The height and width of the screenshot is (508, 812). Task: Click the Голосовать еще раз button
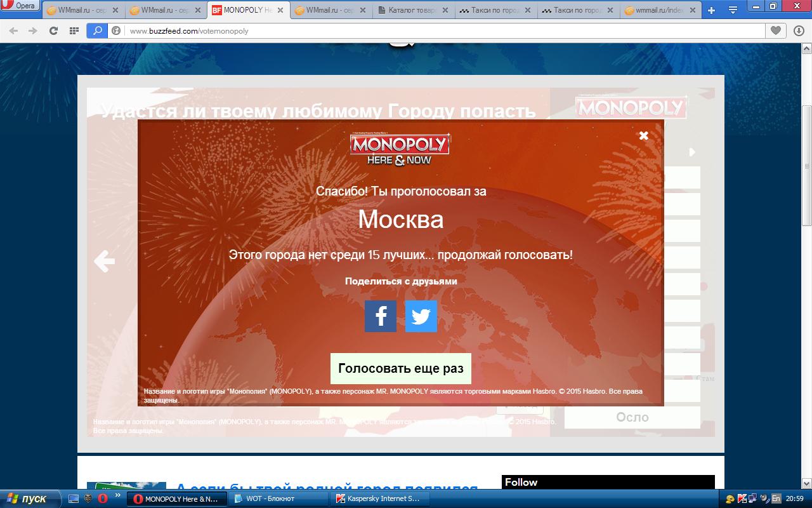tap(401, 368)
